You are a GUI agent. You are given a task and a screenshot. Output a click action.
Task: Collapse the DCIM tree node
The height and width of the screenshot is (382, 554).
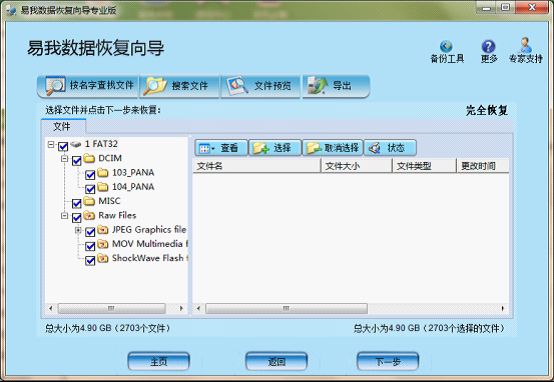[64, 159]
